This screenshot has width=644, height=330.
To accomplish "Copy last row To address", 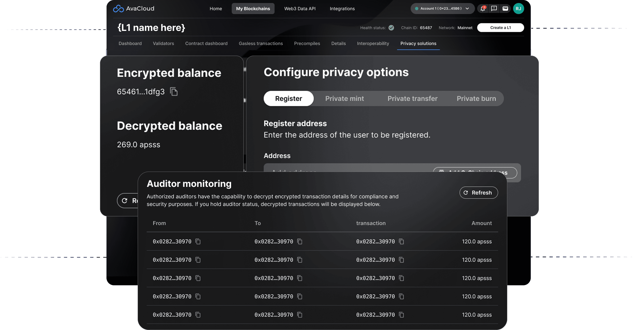I will [x=300, y=315].
